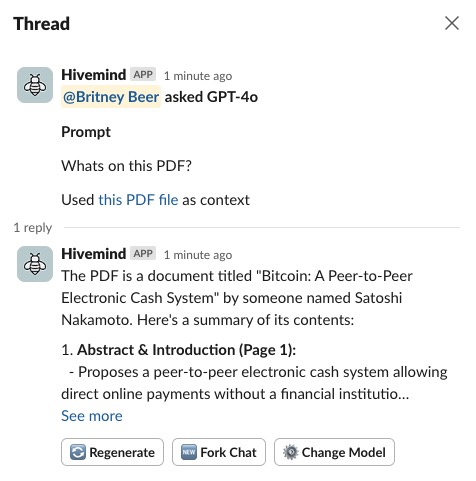Close the Thread panel
Image resolution: width=476 pixels, height=481 pixels.
click(x=452, y=23)
